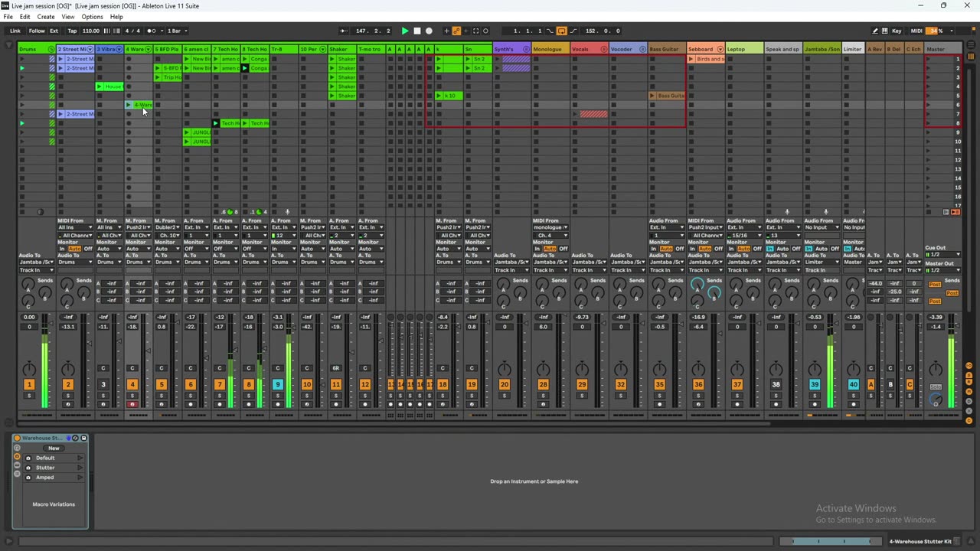Screen dimensions: 980x551
Task: Show Arrangement View selector icon
Action: click(971, 46)
